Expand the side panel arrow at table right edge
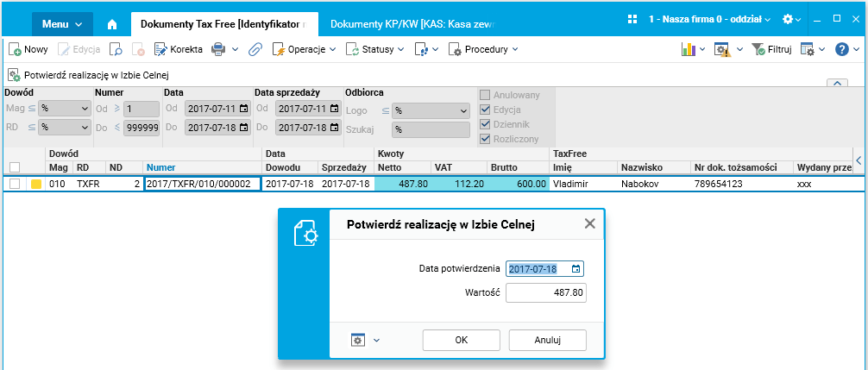The height and width of the screenshot is (370, 868). point(859,160)
